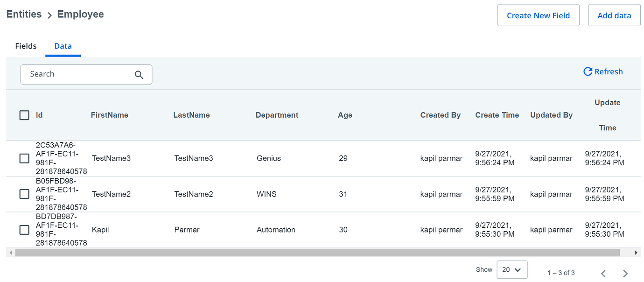Image resolution: width=644 pixels, height=282 pixels.
Task: Select the Data tab
Action: (63, 46)
